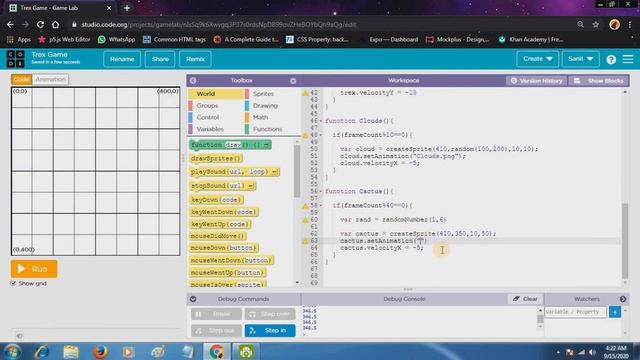Image resolution: width=640 pixels, height=360 pixels.
Task: Add watcher with plus button
Action: coord(615,312)
